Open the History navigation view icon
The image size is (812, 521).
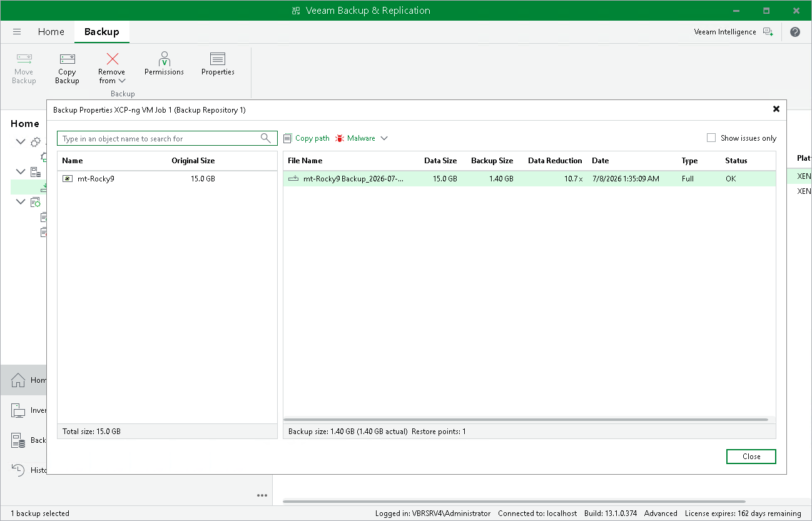click(x=18, y=470)
